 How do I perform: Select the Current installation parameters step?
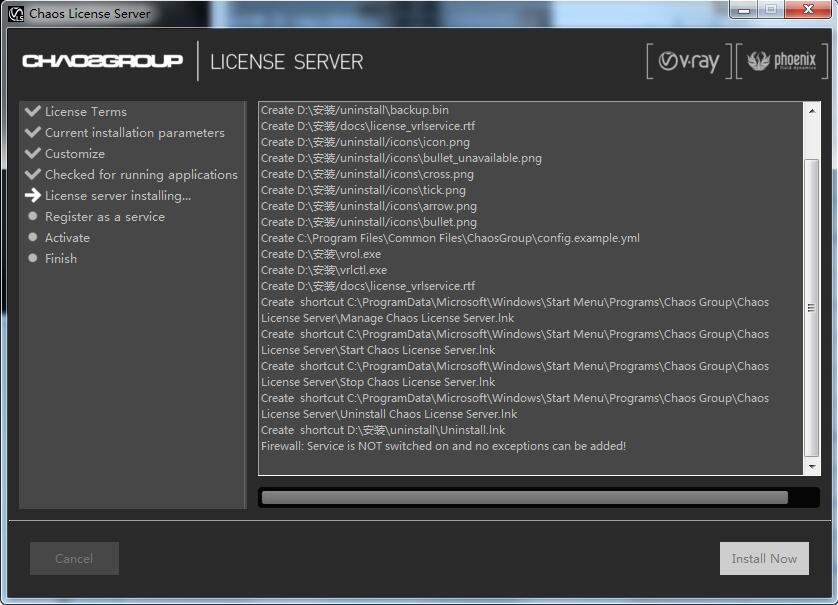(135, 133)
